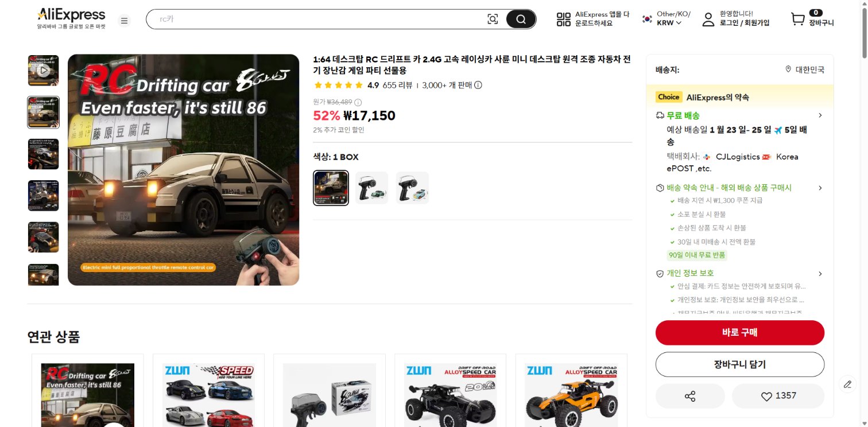This screenshot has height=427, width=868.
Task: Select the second color variant swatch
Action: pos(371,188)
